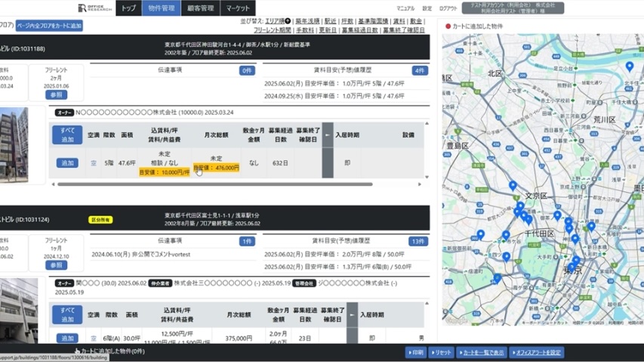This screenshot has height=362, width=644.
Task: Click the 空 vacancy icon in 5階 row
Action: point(94,163)
